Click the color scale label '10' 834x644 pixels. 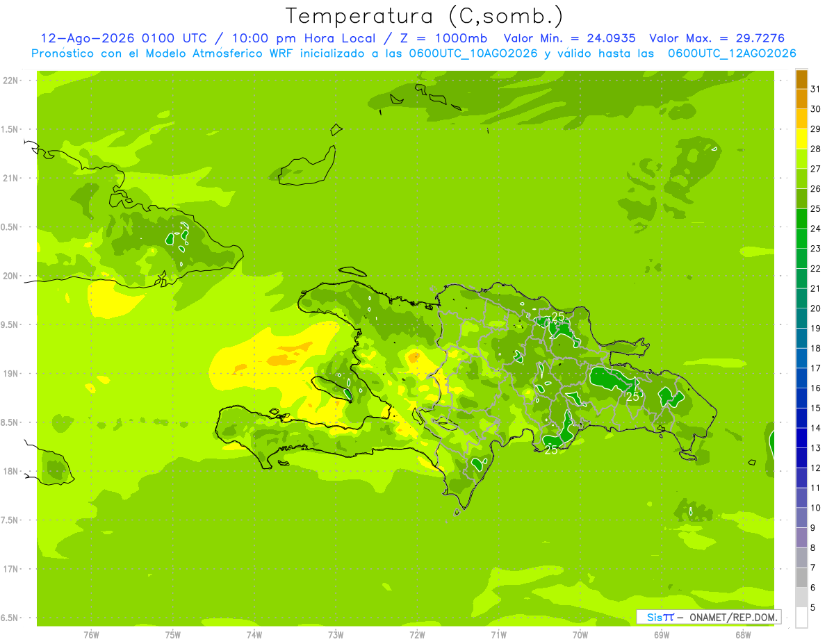[815, 508]
